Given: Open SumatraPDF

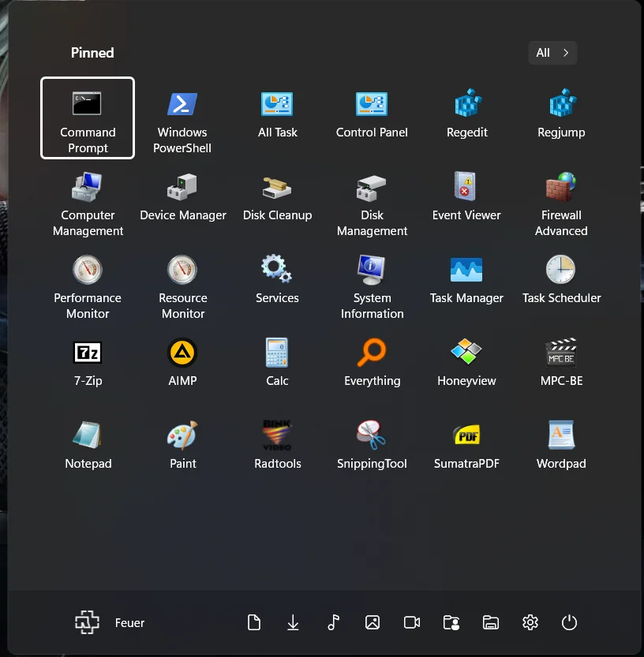Looking at the screenshot, I should pyautogui.click(x=466, y=450).
